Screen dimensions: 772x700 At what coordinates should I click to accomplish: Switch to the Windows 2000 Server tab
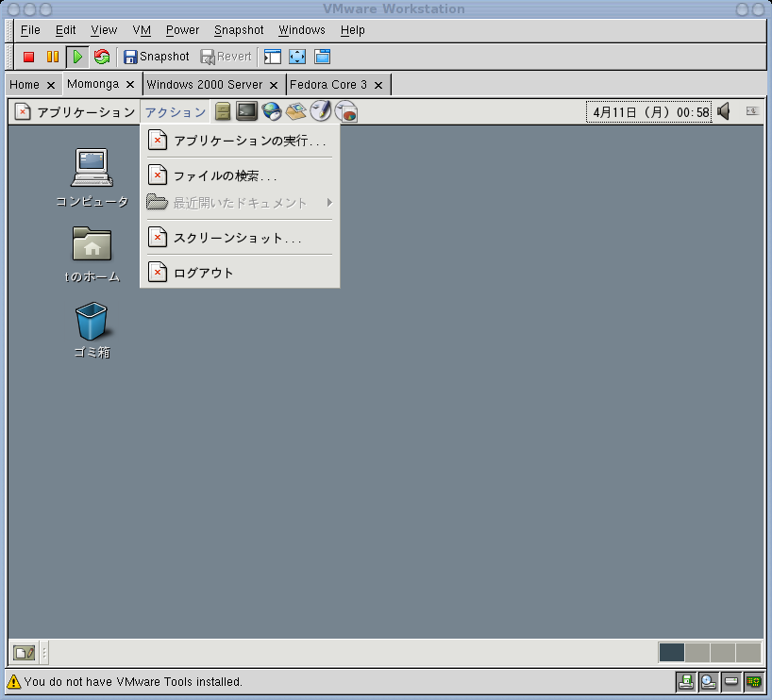[204, 84]
